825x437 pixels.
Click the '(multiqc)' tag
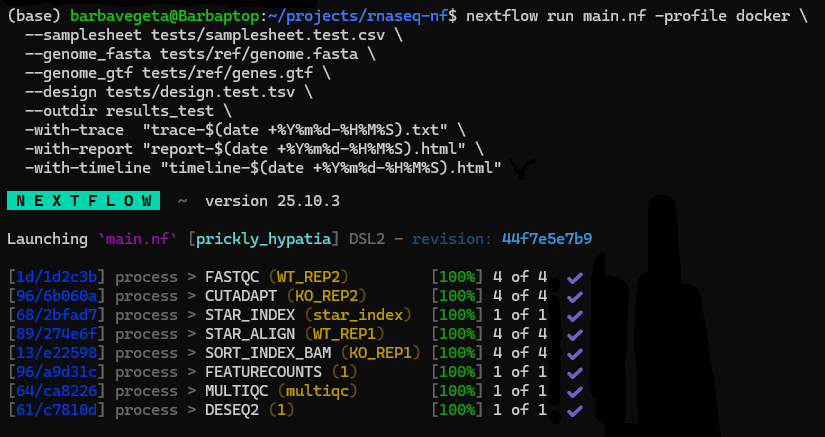click(318, 391)
